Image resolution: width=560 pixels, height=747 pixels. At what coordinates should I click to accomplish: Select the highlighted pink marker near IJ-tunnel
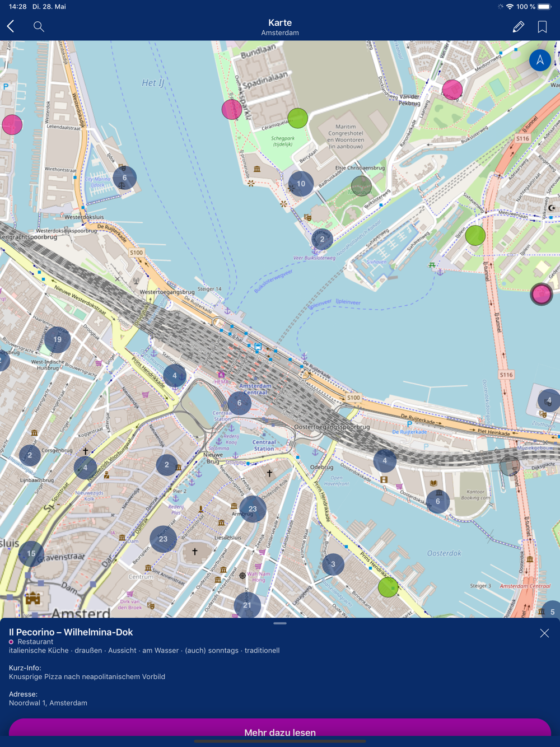pyautogui.click(x=542, y=294)
